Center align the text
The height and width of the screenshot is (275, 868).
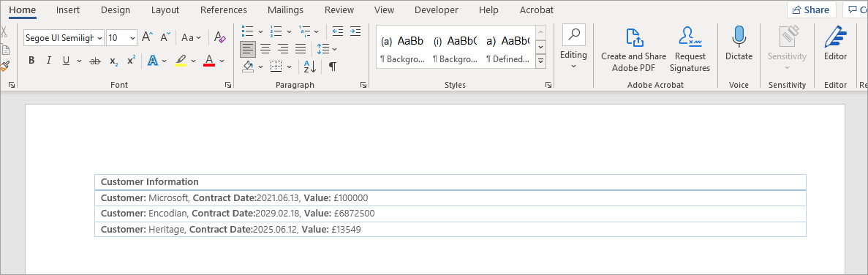[265, 49]
